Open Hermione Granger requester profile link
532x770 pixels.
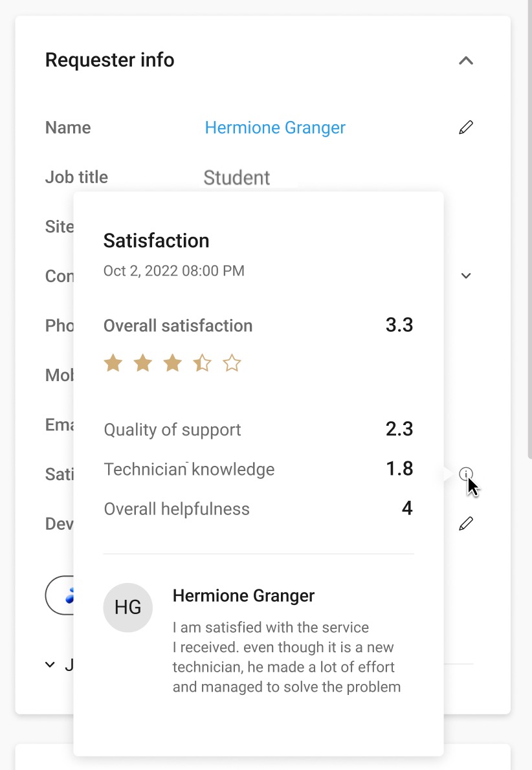pyautogui.click(x=275, y=127)
